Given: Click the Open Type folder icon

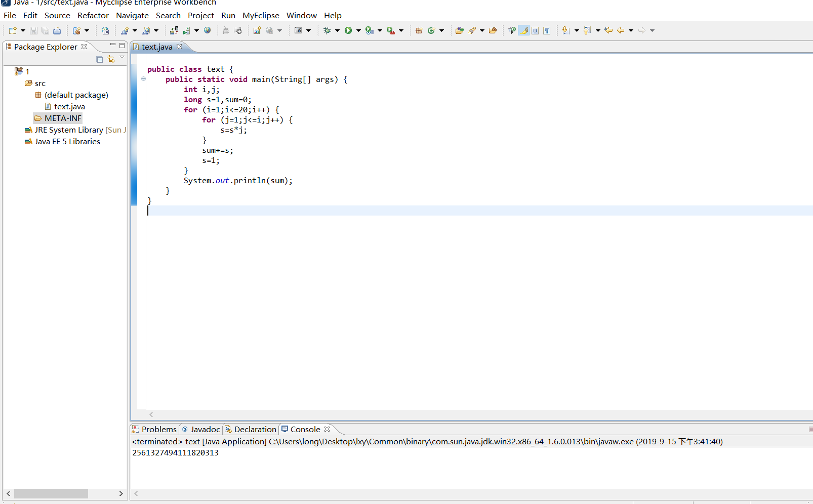Looking at the screenshot, I should tap(459, 30).
